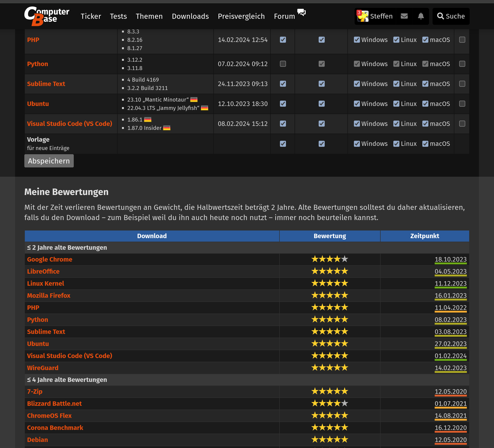This screenshot has width=494, height=448.
Task: Click Steffen's profile avatar
Action: pos(363,16)
